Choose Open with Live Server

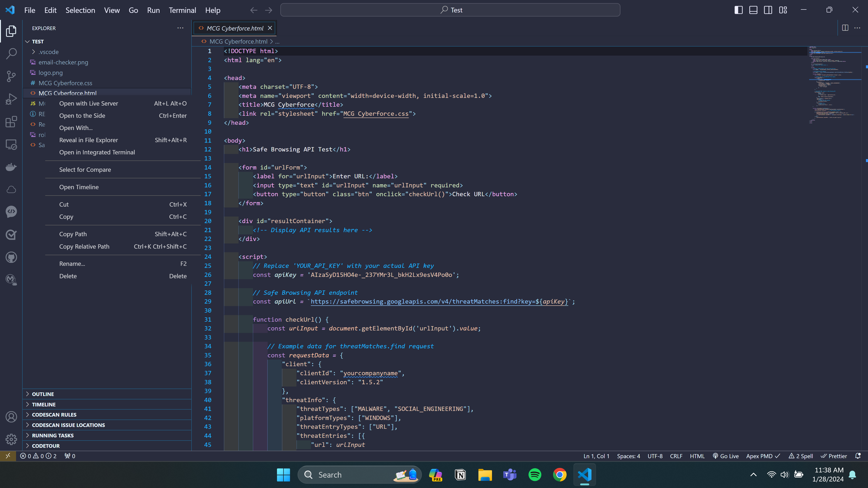click(89, 103)
